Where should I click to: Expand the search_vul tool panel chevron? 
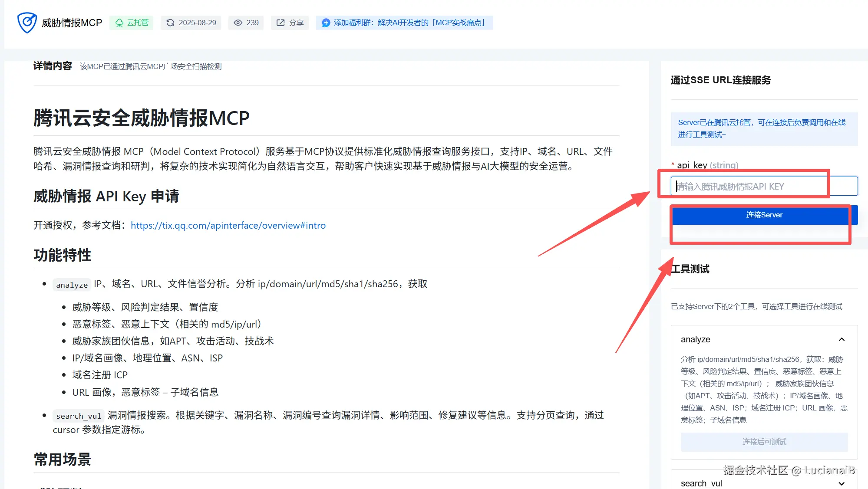coord(842,483)
